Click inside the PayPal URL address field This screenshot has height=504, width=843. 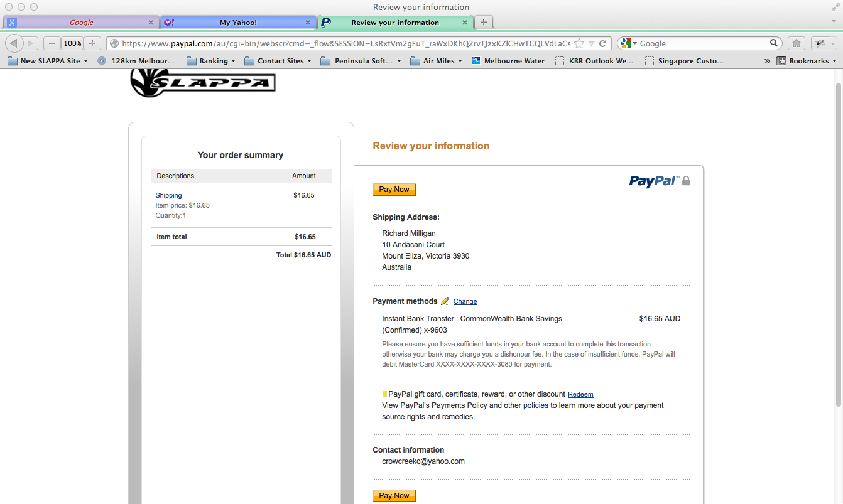[346, 43]
